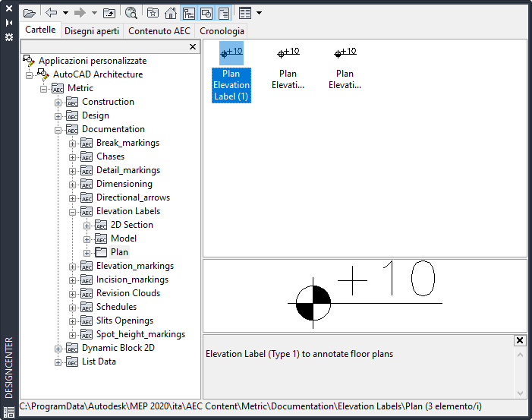Click the 2D Section AEC folder icon
532x420 pixels.
coord(101,225)
